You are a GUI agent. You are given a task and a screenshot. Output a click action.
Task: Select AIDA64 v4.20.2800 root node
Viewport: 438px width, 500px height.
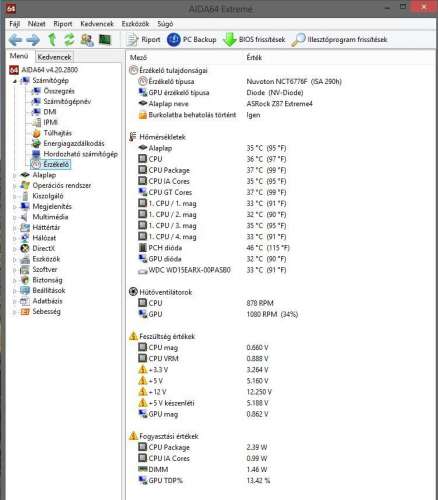[50, 70]
